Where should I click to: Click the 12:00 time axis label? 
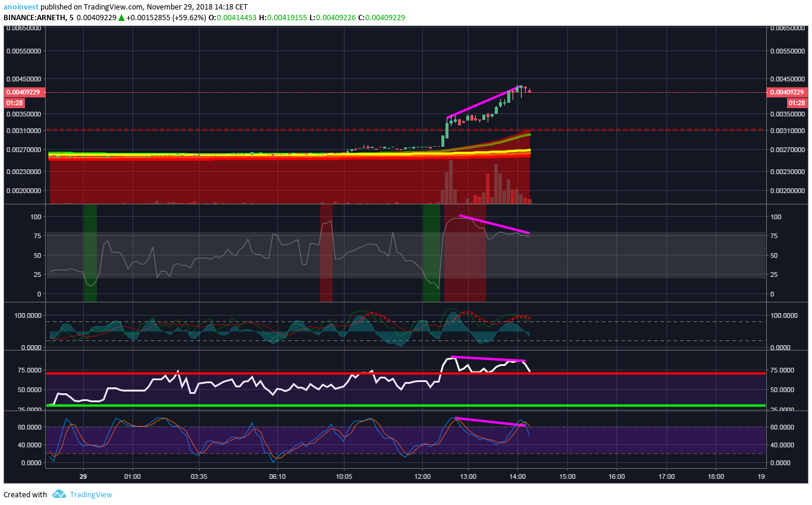click(x=422, y=476)
